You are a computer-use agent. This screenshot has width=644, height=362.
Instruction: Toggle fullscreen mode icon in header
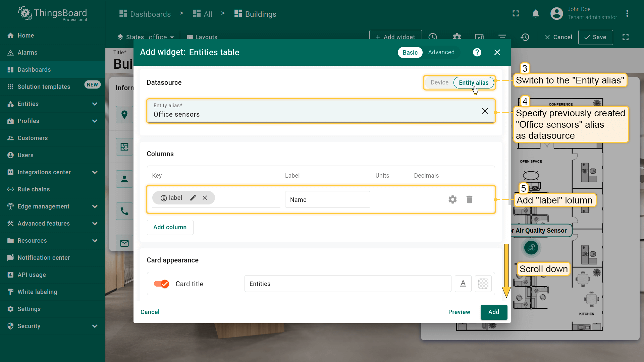[516, 13]
